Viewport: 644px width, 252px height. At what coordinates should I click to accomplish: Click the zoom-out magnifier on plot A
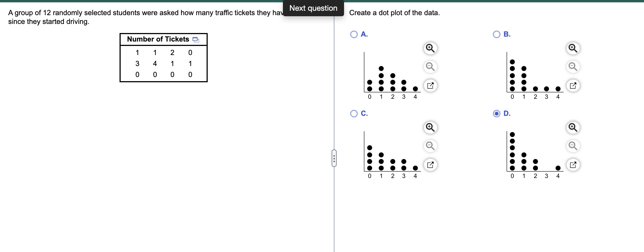coord(430,67)
